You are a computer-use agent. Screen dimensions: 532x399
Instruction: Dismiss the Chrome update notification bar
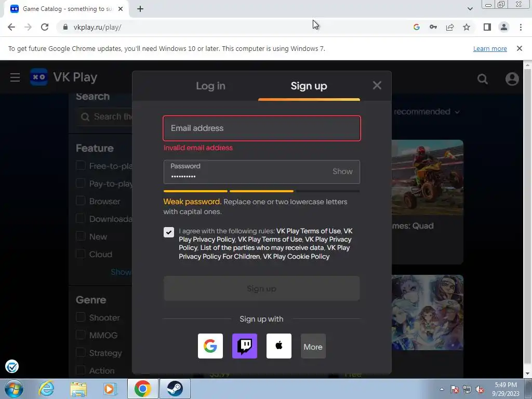pyautogui.click(x=519, y=48)
